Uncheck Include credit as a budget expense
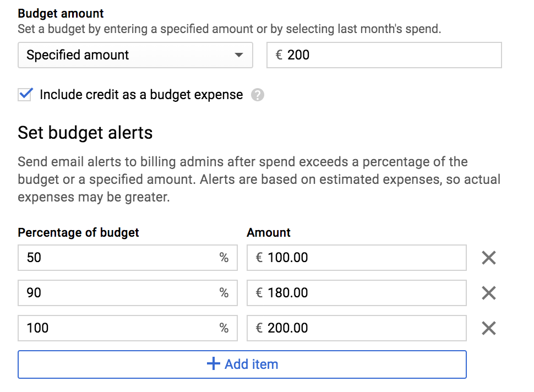Image resolution: width=534 pixels, height=392 pixels. coord(25,94)
